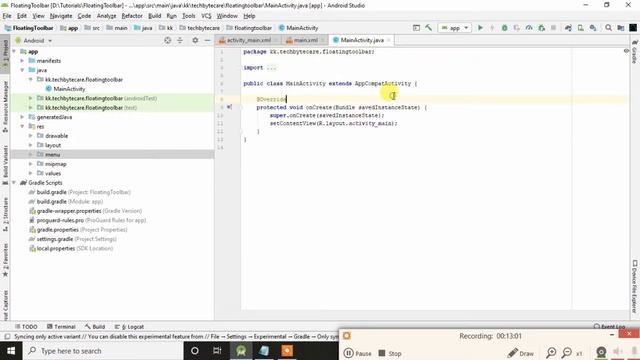Viewport: 640px width, 360px height.
Task: Collapse the Gradle Scripts node
Action: (x=14, y=183)
